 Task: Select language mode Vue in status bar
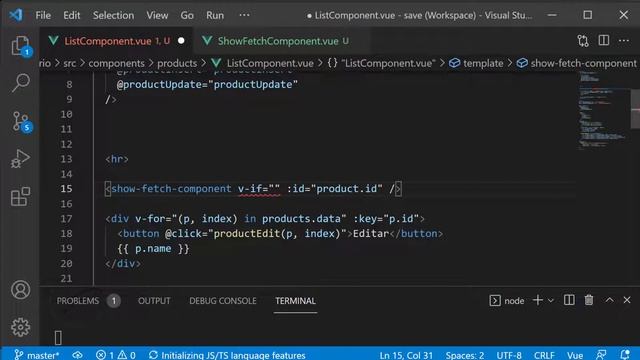click(x=575, y=355)
